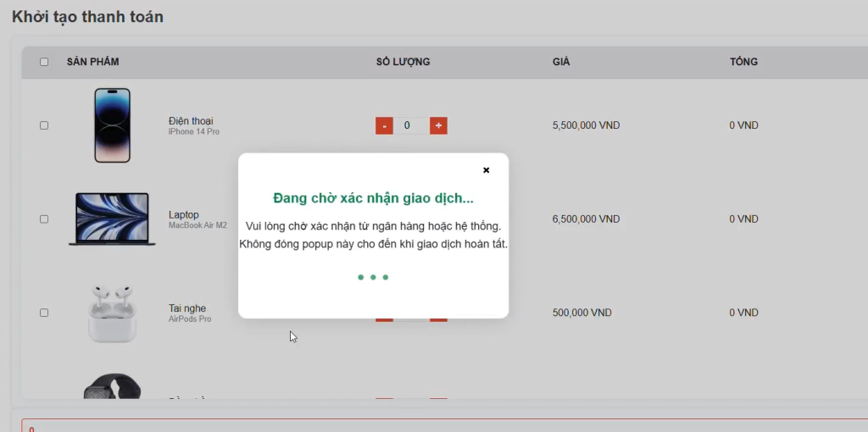Click the SẢN PHẨM column header
The image size is (868, 432).
point(92,62)
